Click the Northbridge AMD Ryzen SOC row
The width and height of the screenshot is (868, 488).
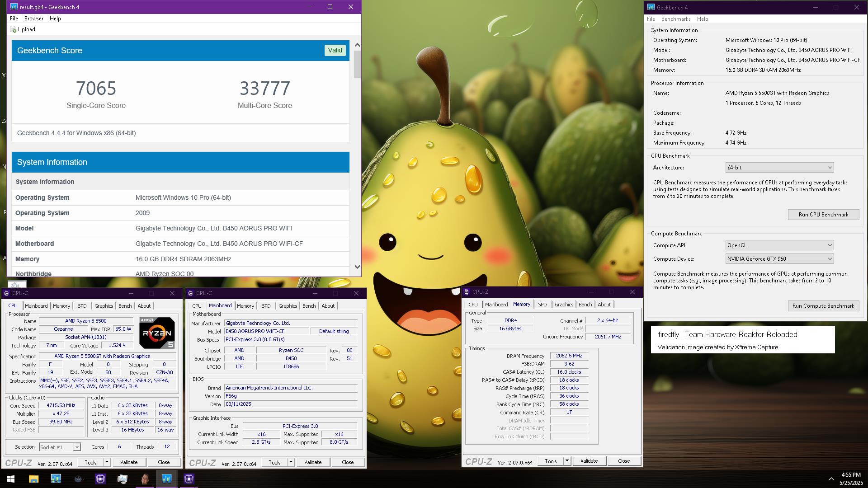click(x=180, y=272)
